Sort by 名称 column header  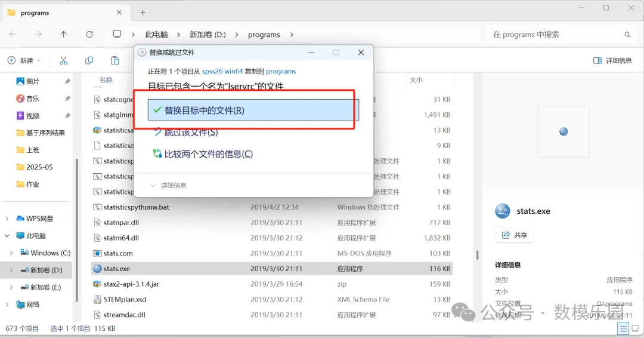tap(106, 80)
